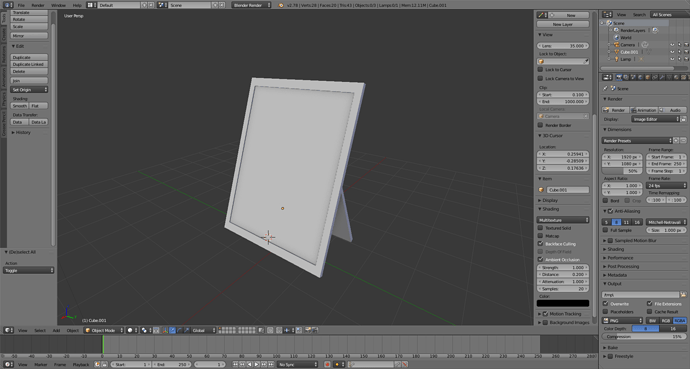
Task: Open the PNG file format dropdown
Action: (x=623, y=321)
